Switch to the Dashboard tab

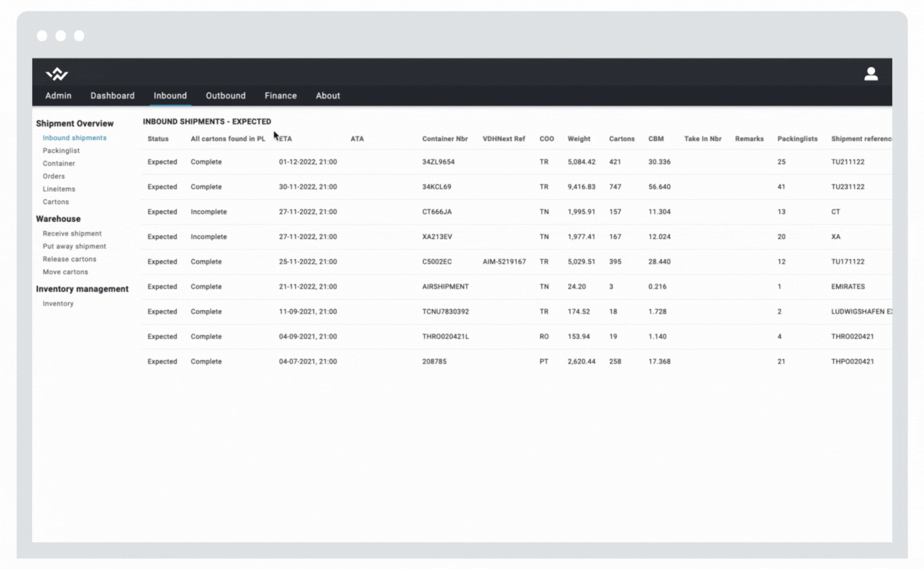click(112, 96)
